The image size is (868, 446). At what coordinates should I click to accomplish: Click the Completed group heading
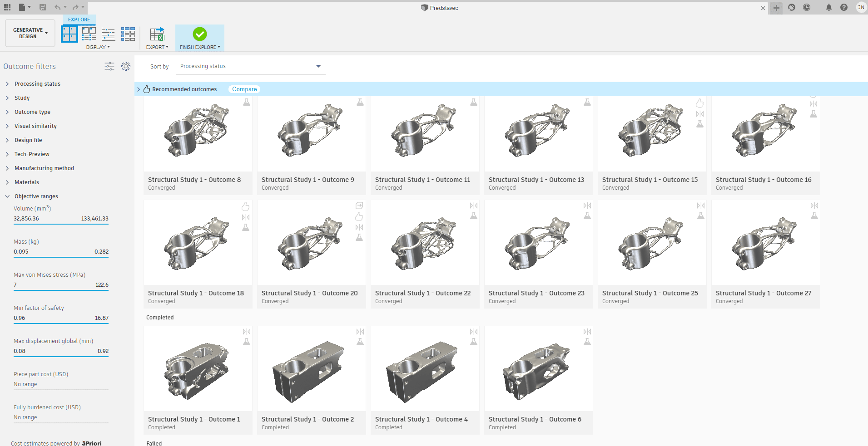[160, 317]
